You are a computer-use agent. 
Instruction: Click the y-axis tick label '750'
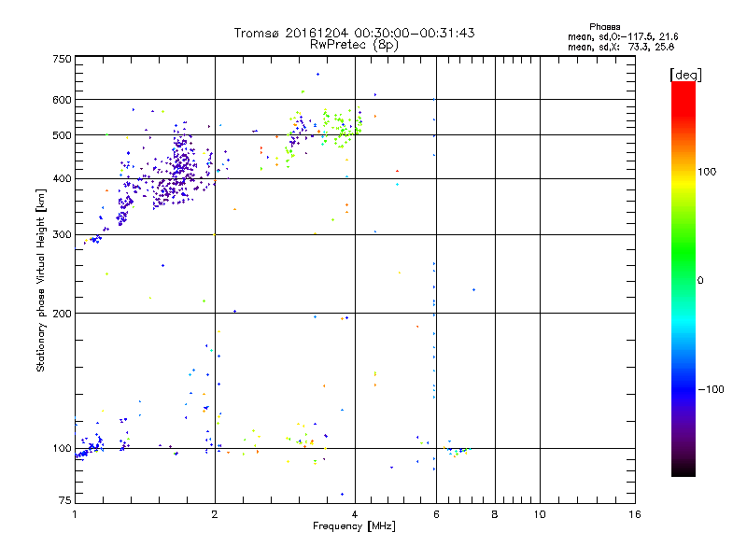pos(62,59)
